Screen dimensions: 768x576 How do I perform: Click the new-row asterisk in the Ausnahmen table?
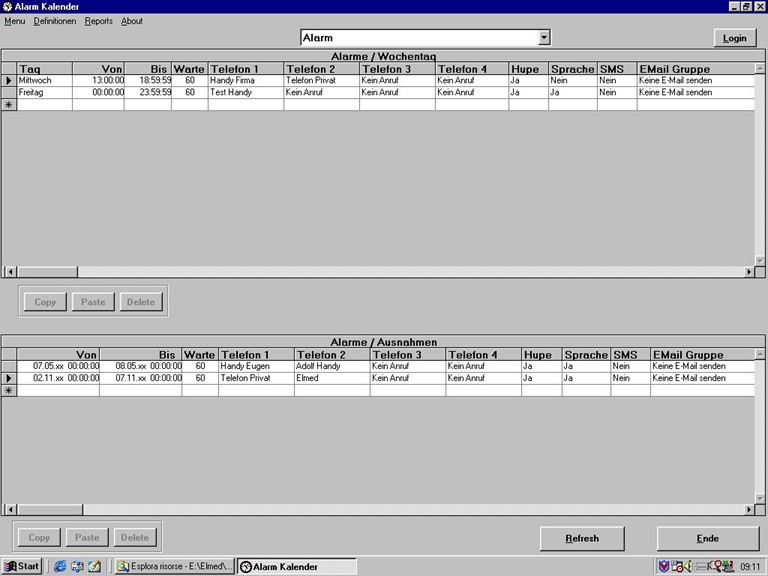click(x=9, y=390)
